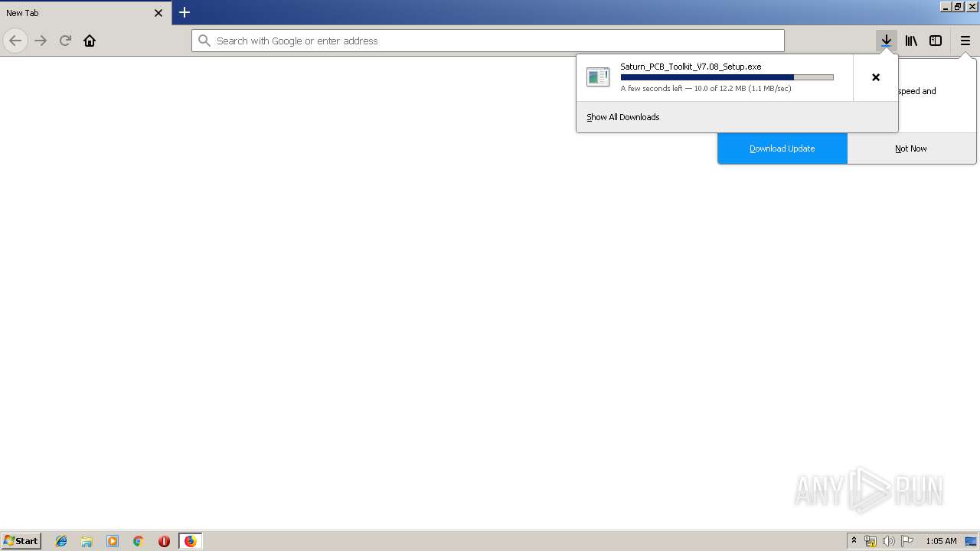Switch to Firefox taskbar button

tap(191, 541)
